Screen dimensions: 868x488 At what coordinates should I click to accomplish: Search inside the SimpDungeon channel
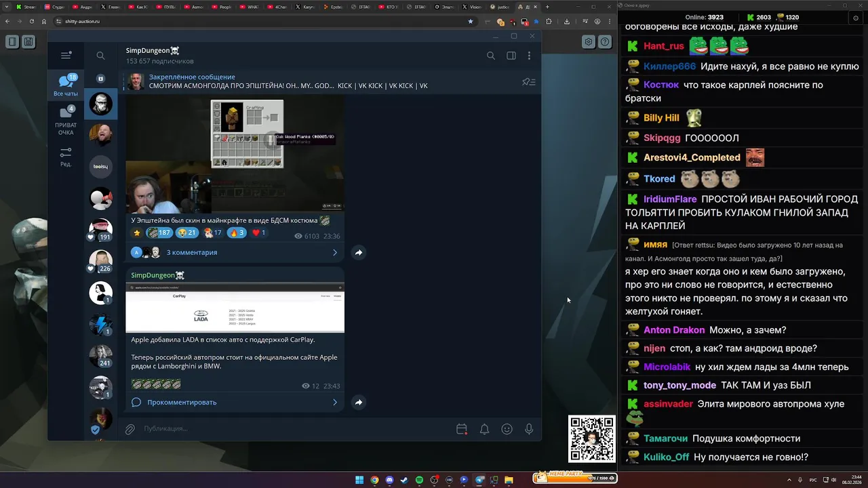pos(491,56)
